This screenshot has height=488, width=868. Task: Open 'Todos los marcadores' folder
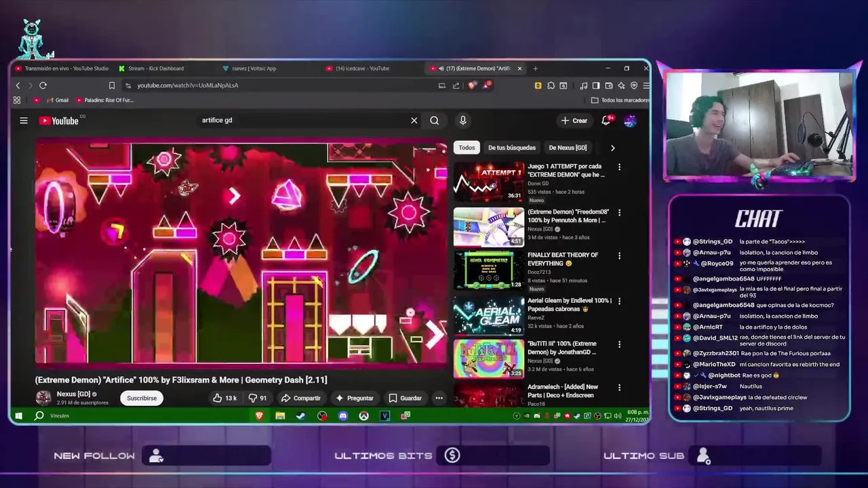620,100
